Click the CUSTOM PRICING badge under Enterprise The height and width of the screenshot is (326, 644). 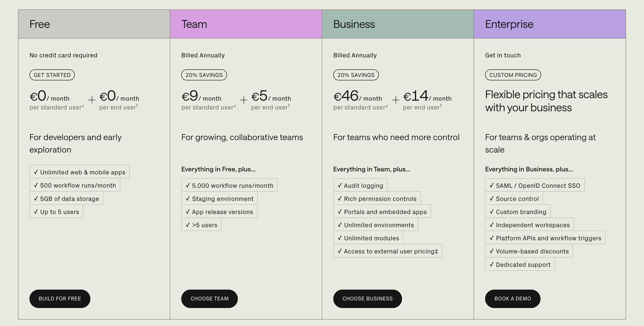(x=513, y=75)
